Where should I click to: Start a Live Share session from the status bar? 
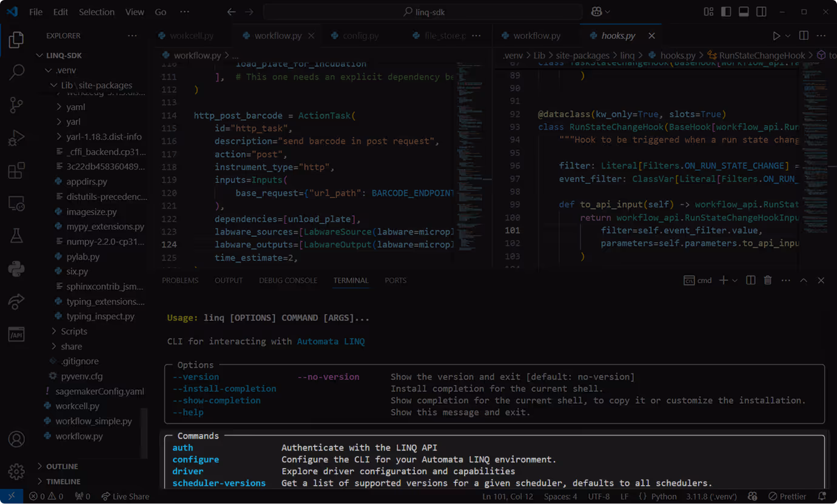point(125,496)
